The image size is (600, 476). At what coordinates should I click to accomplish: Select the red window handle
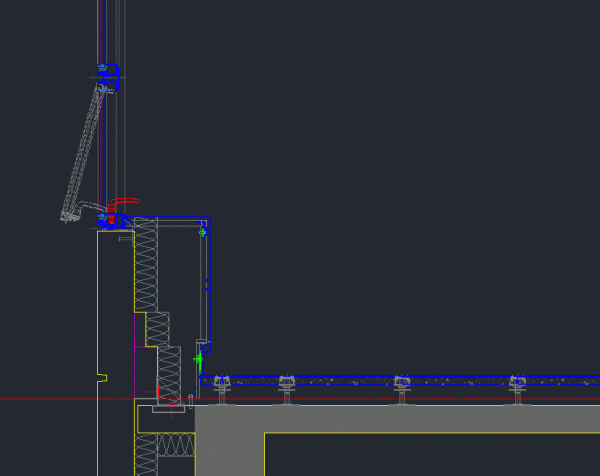coord(123,204)
